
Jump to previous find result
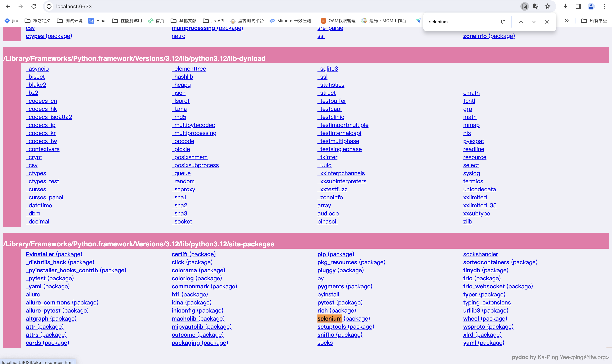(x=521, y=22)
